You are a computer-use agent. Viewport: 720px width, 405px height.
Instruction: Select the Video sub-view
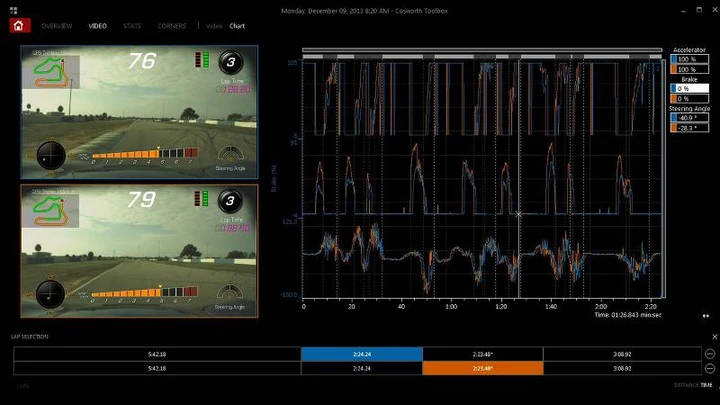[x=214, y=26]
